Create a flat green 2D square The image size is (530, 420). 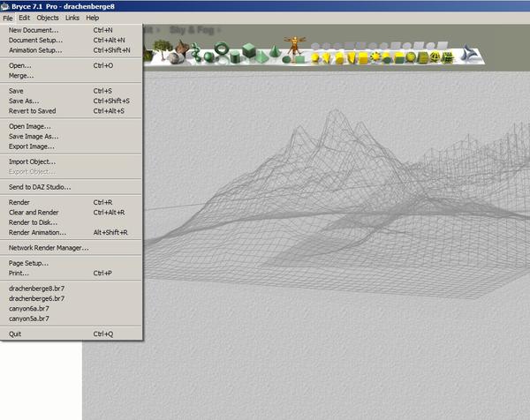tap(299, 59)
